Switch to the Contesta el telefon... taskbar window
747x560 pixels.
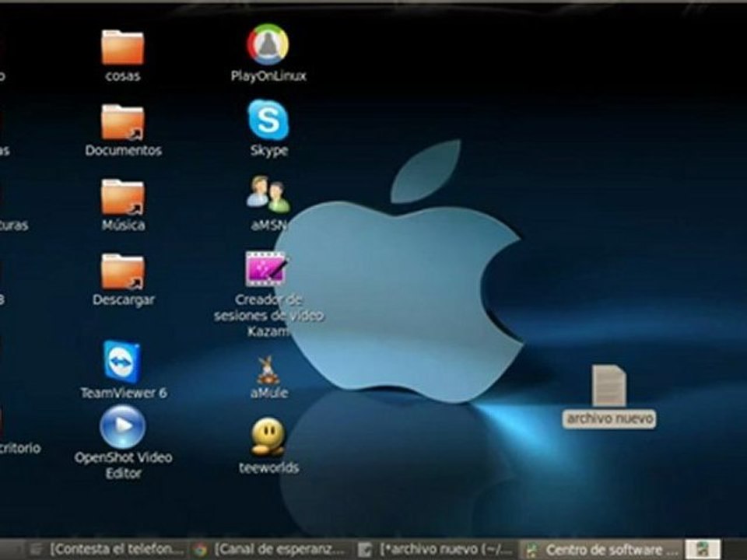(x=107, y=550)
